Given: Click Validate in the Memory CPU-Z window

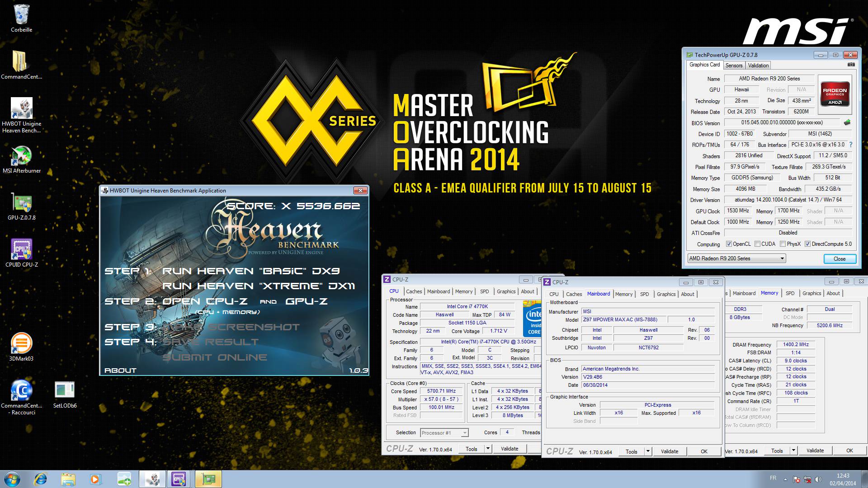Looking at the screenshot, I should [x=815, y=450].
